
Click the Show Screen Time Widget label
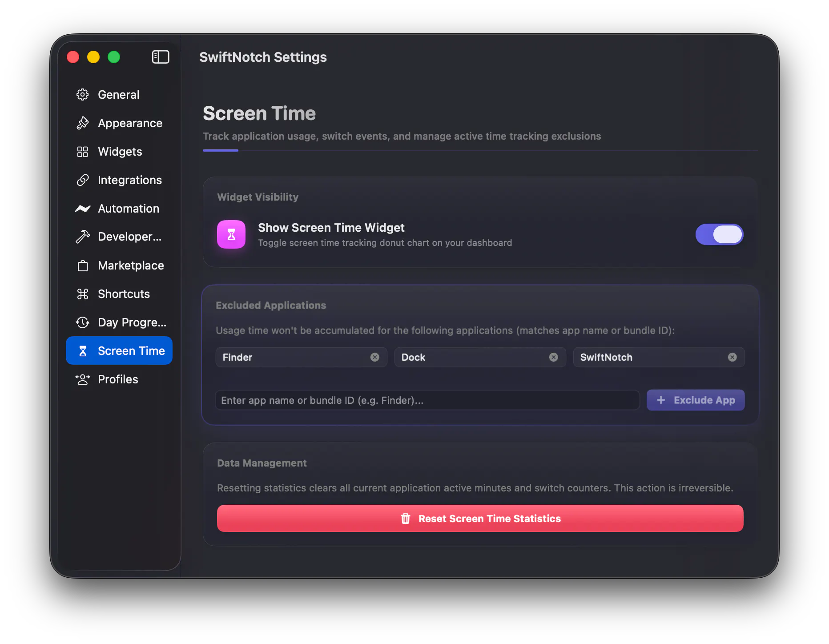(x=331, y=228)
